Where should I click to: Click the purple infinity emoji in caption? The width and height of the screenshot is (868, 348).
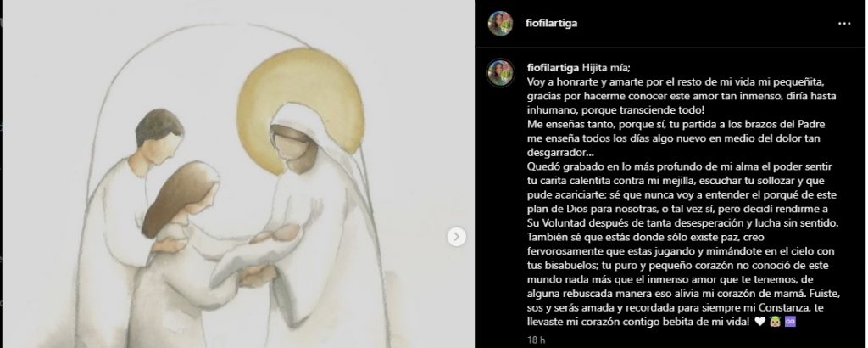(x=791, y=322)
